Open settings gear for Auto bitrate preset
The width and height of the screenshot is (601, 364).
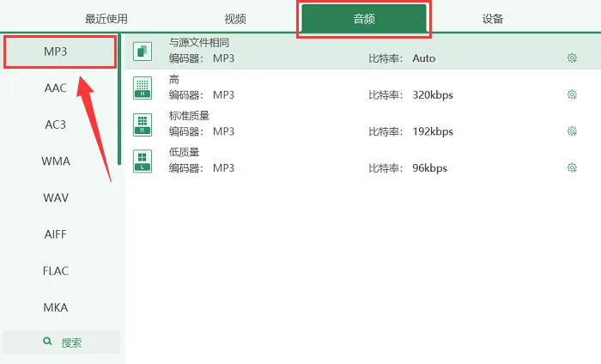tap(572, 58)
